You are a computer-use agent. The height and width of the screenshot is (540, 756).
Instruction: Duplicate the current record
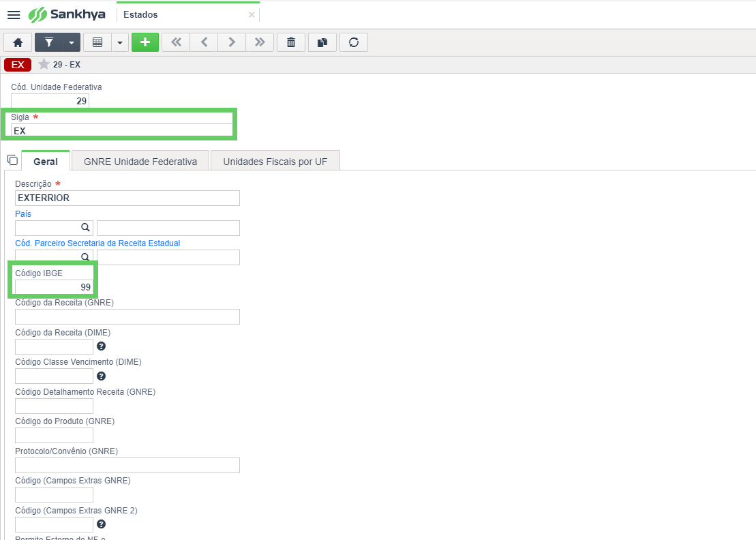pos(322,42)
